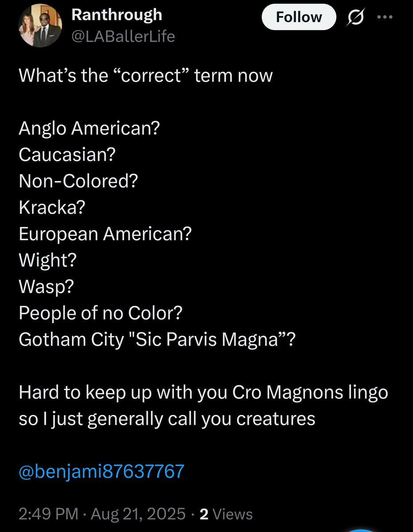Click the "Wight?" text line
Viewport: 413px width, 532px height.
point(48,260)
